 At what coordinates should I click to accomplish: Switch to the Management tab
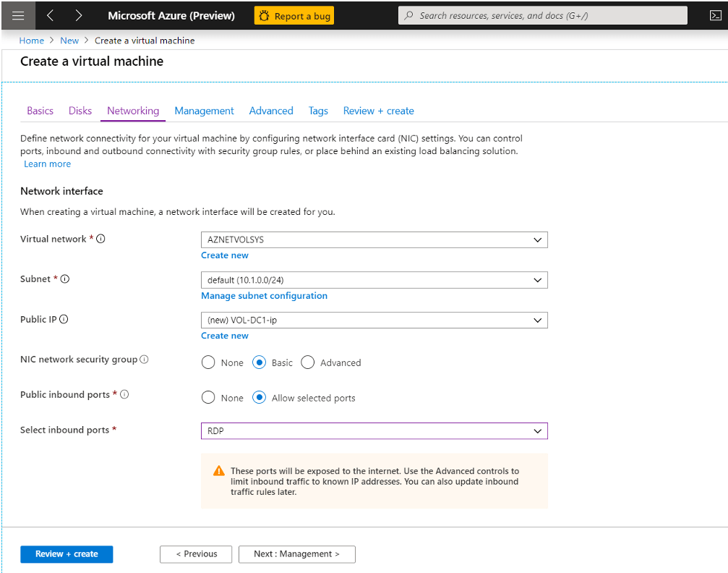click(x=204, y=111)
